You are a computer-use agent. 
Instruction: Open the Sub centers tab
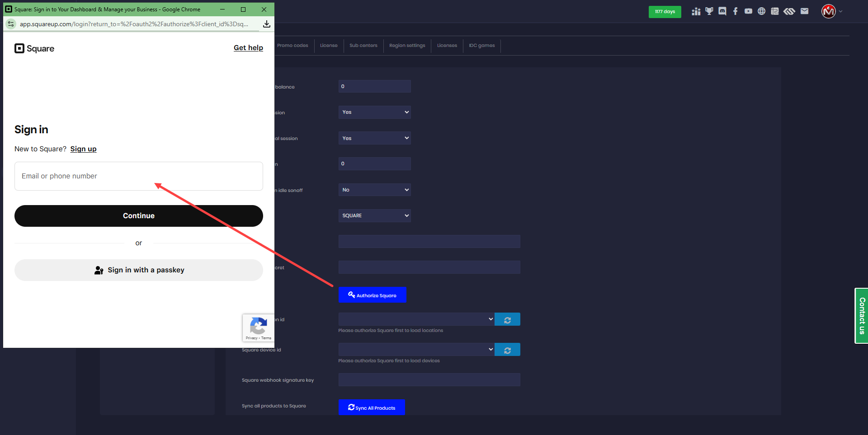[363, 46]
